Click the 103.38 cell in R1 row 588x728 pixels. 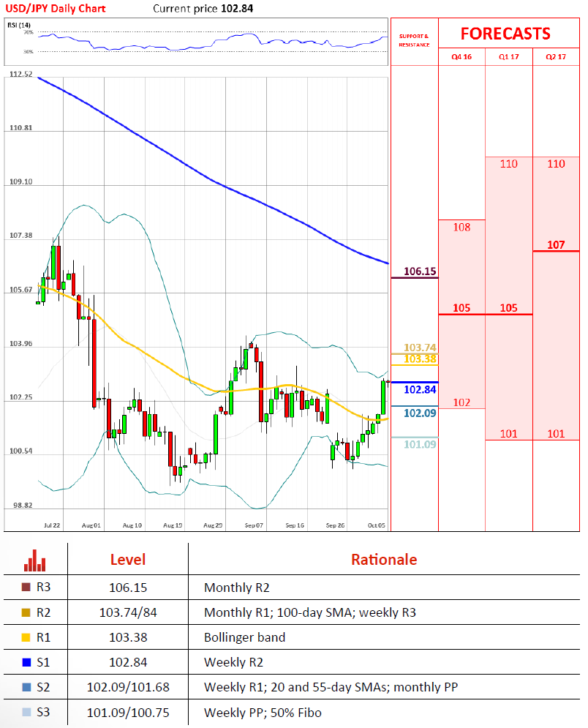coord(128,637)
